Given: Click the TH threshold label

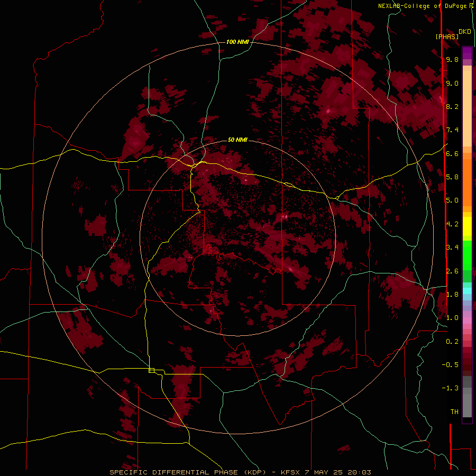Looking at the screenshot, I should (454, 411).
